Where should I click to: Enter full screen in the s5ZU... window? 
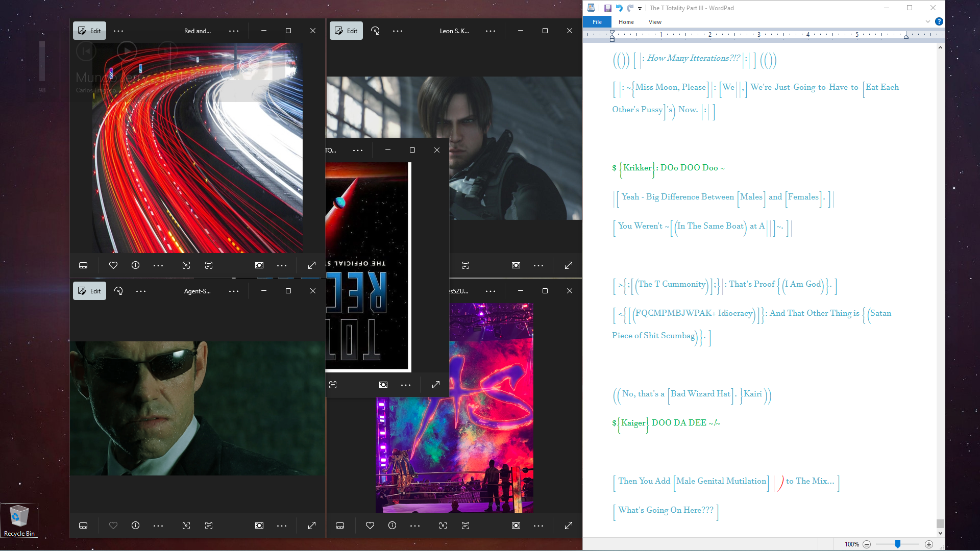pos(569,525)
